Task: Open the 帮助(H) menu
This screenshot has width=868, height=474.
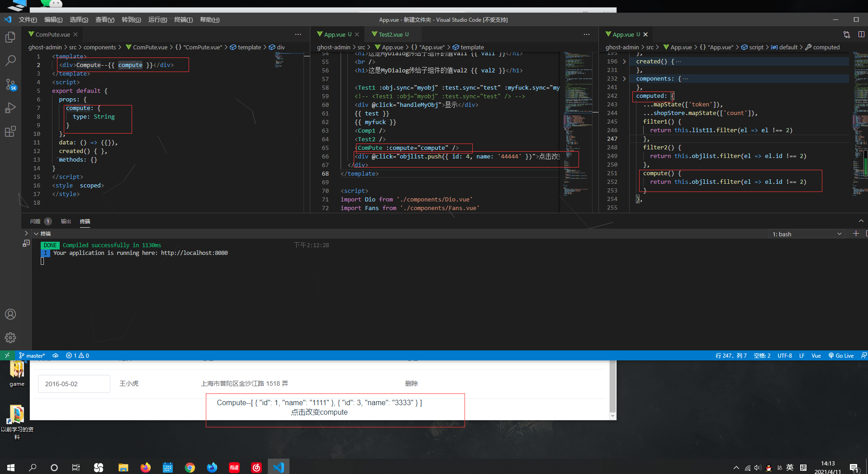Action: point(209,19)
